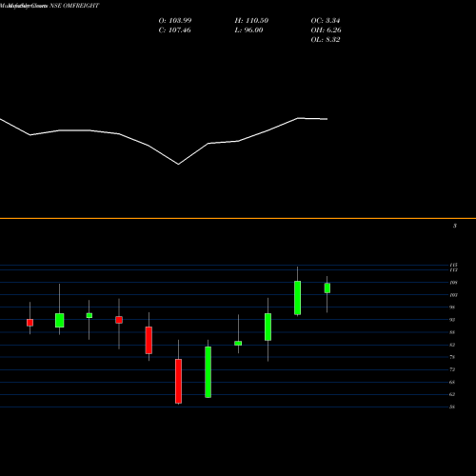
Task: Click the 88 price axis label
Action: click(452, 332)
